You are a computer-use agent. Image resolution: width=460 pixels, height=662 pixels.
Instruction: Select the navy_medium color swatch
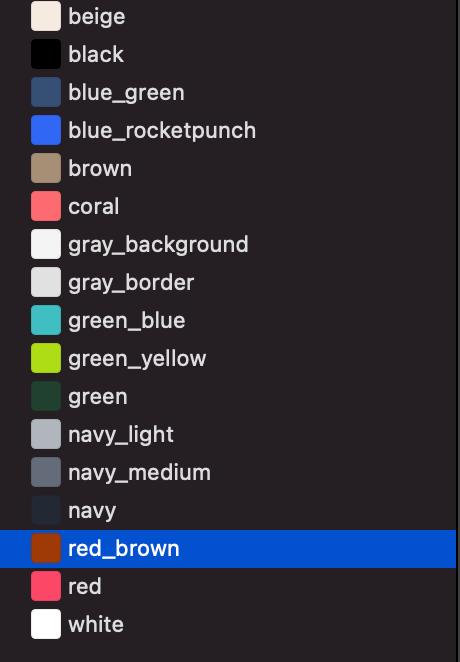pyautogui.click(x=46, y=472)
